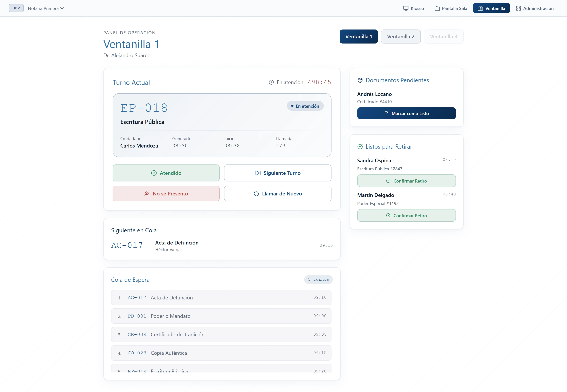Click the chevron beside Notaría Primera
Viewport: 567px width, 392px height.
(x=62, y=8)
